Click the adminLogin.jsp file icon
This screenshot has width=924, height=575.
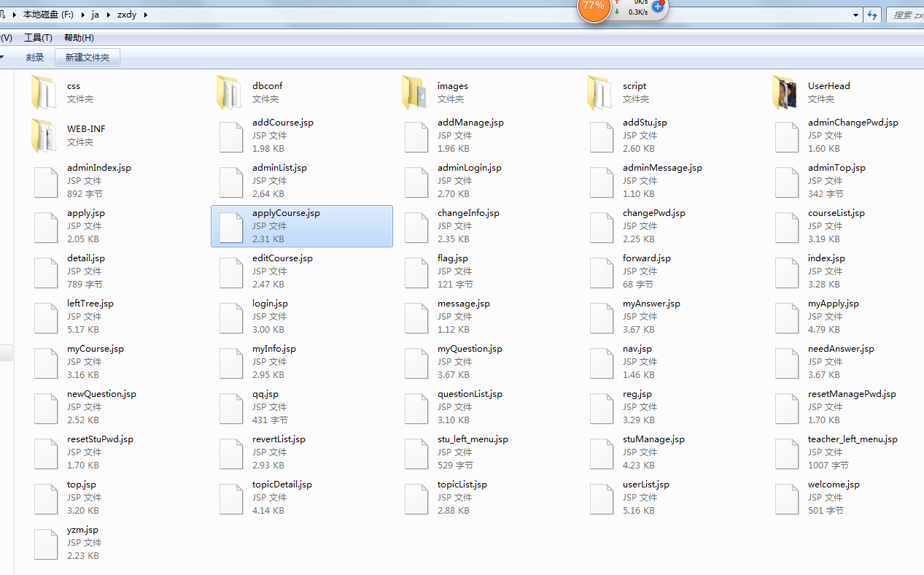tap(416, 182)
